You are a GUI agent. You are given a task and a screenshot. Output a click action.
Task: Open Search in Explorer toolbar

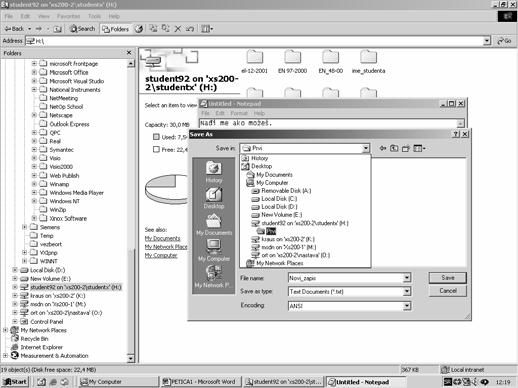82,29
